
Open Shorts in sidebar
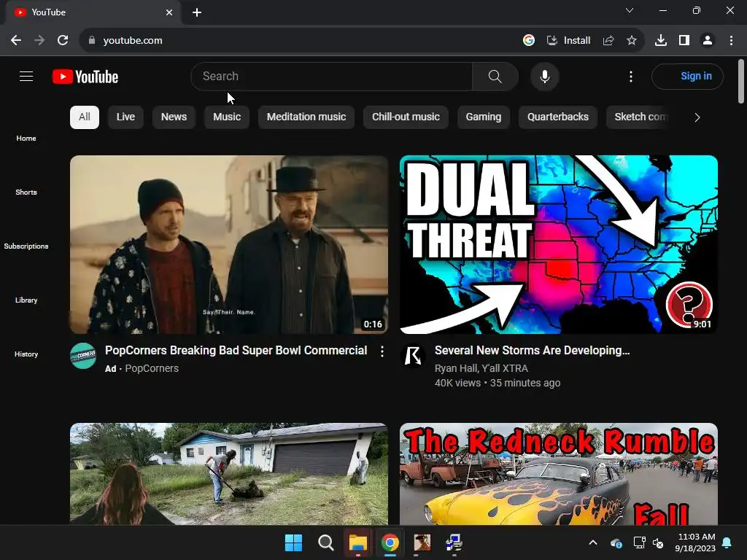pos(26,192)
